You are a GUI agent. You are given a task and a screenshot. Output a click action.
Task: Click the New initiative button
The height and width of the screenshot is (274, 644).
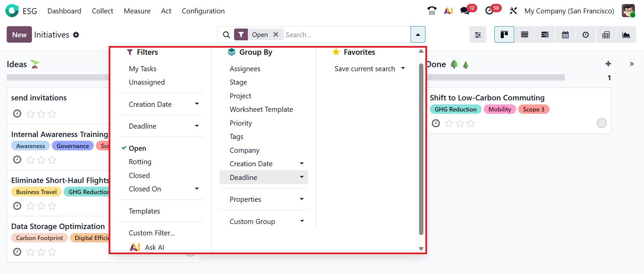(19, 35)
